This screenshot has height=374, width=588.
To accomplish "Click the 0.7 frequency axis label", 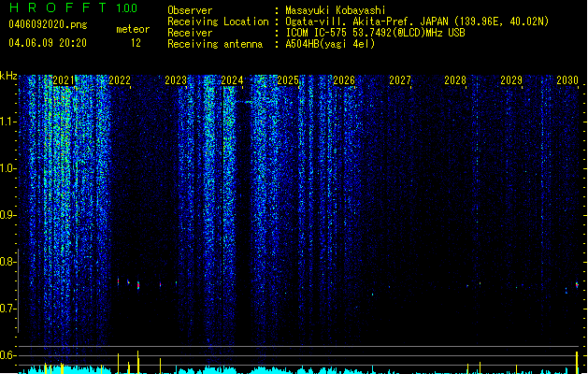I will click(8, 309).
